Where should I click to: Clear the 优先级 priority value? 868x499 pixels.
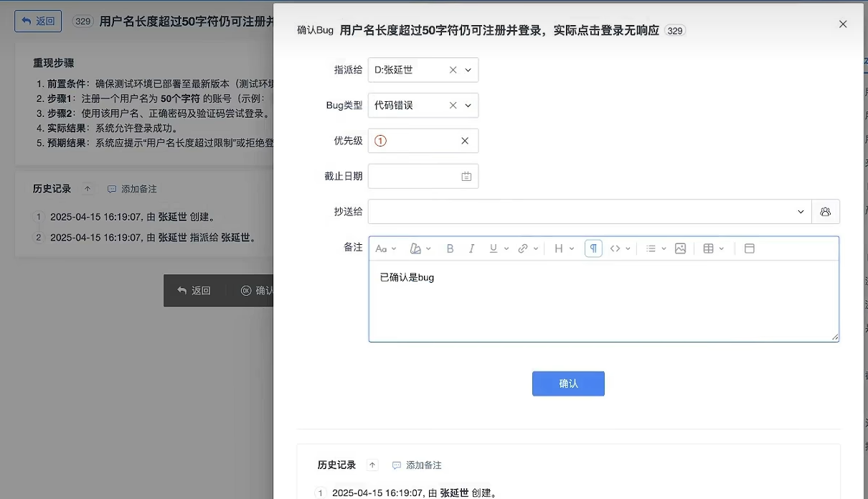465,141
